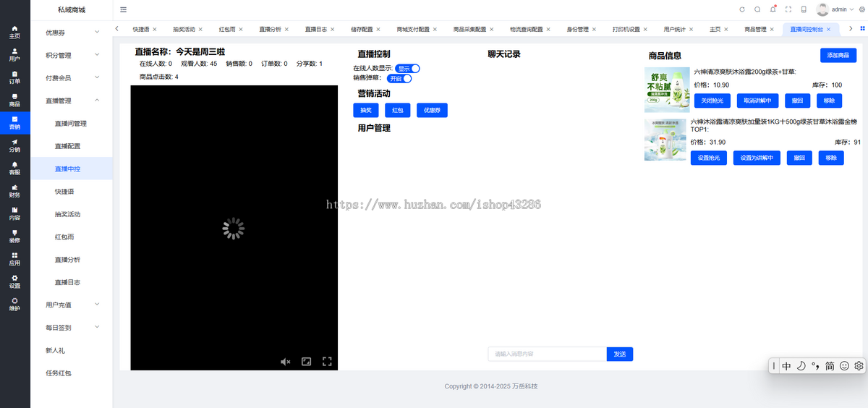Unmute the live video player
Screen dimensions: 868x408
286,361
